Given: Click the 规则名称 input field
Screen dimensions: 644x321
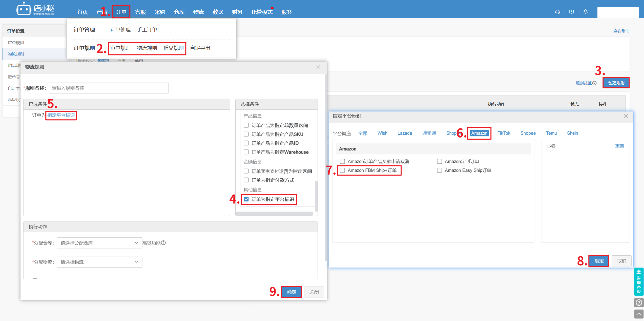Looking at the screenshot, I should point(109,88).
